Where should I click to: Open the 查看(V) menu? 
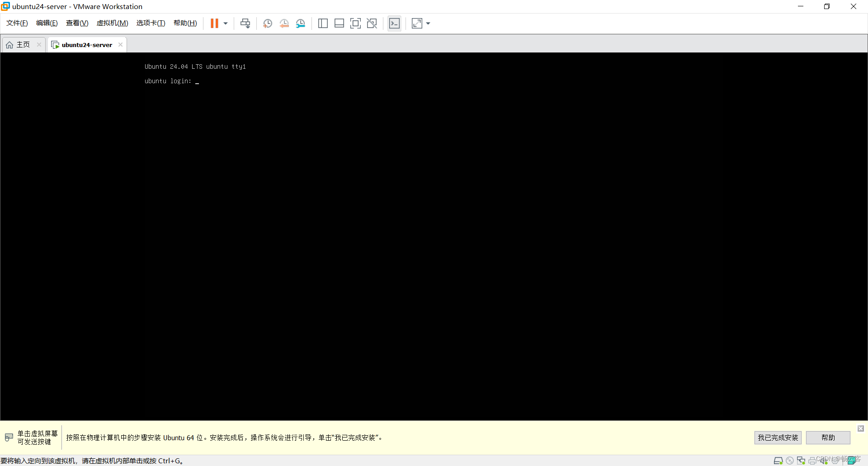pos(77,23)
